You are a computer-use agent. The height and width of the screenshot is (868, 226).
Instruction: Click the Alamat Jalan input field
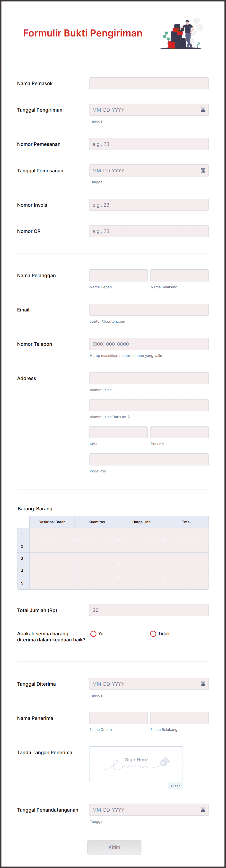pos(149,378)
